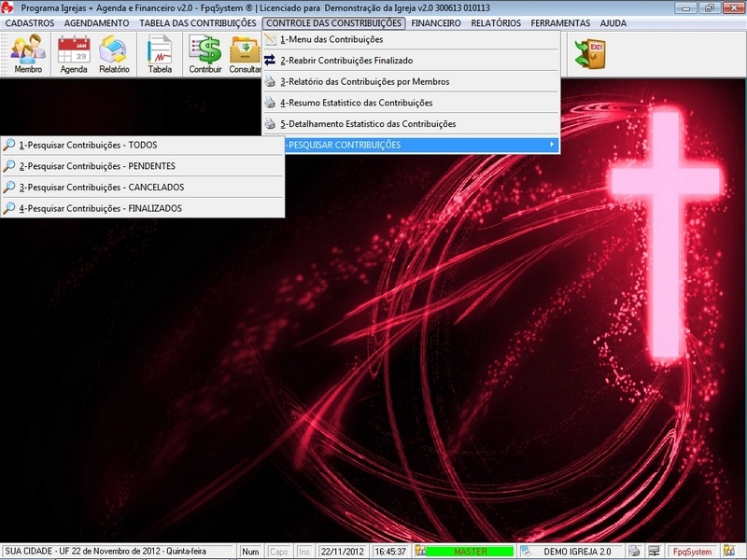Click the printer icon in status bar

coord(634,551)
